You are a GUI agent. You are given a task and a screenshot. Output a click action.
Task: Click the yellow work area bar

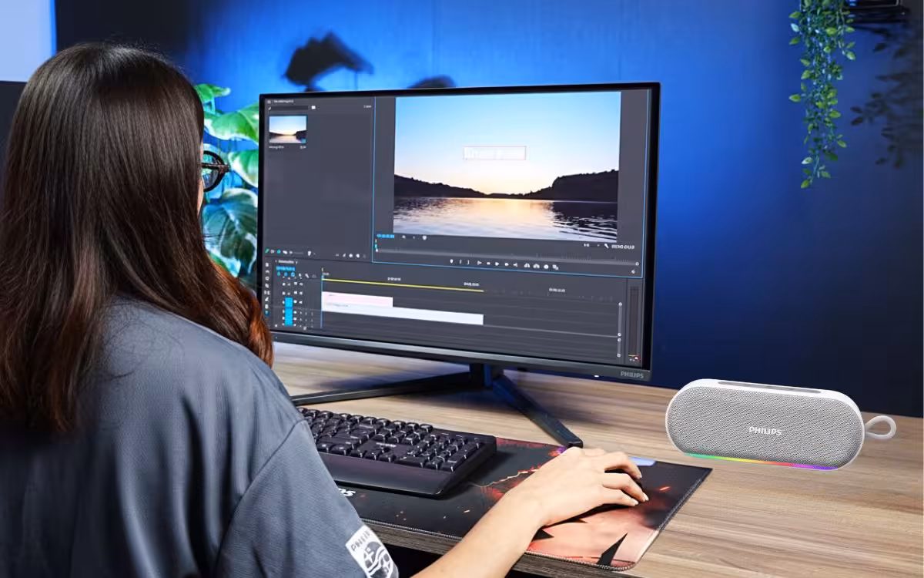point(403,285)
